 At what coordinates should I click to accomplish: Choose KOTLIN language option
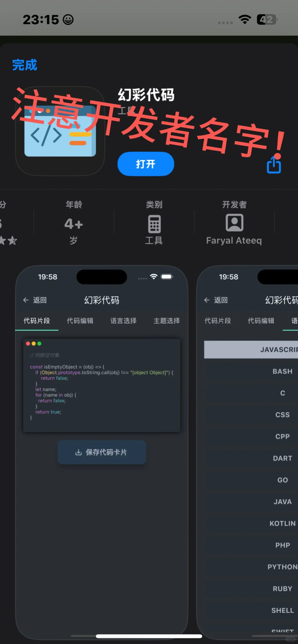click(283, 524)
